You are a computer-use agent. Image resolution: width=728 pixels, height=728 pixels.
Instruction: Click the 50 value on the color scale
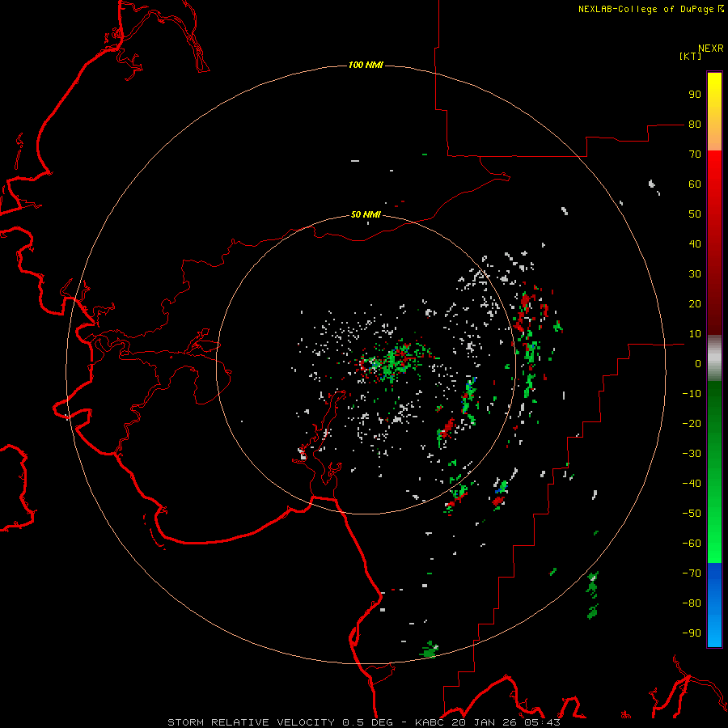click(695, 214)
